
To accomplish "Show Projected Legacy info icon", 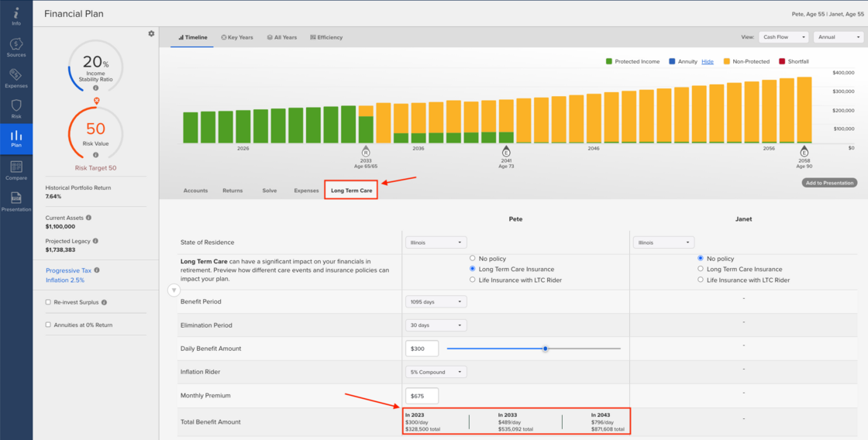I will (95, 241).
